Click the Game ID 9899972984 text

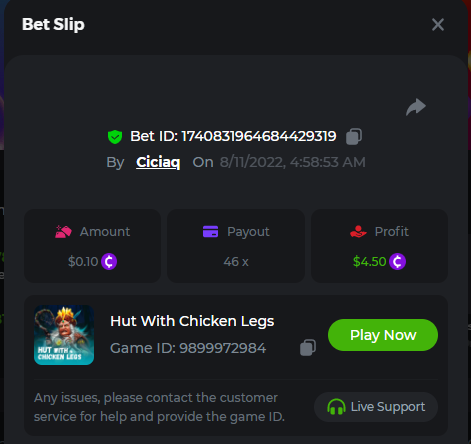point(188,348)
